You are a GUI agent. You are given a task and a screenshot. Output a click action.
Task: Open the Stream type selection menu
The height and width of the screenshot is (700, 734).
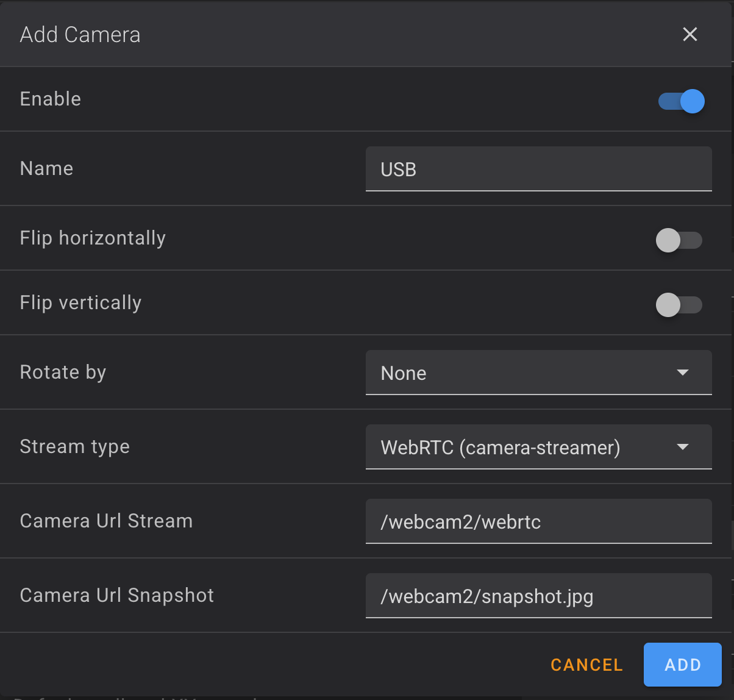539,447
